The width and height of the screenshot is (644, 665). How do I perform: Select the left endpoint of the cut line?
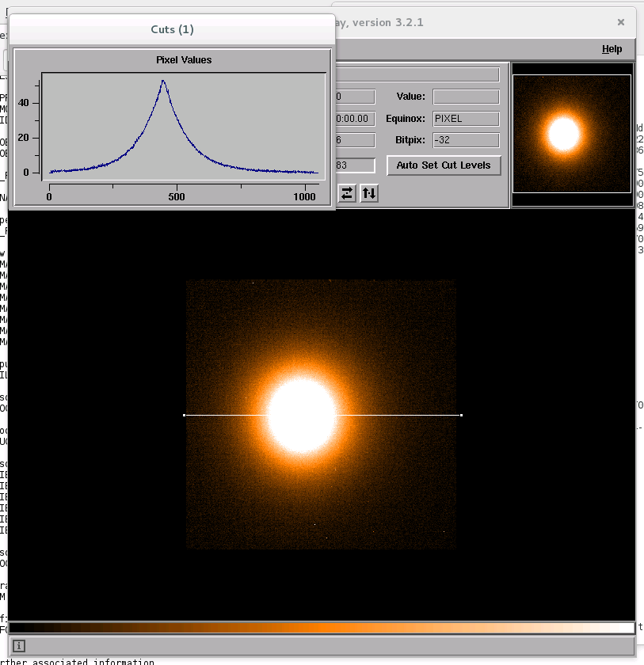point(185,415)
